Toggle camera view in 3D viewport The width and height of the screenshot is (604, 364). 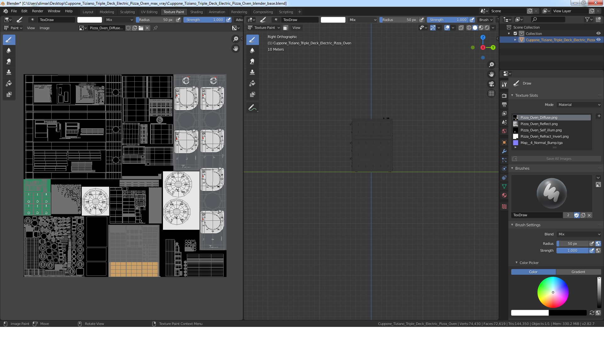click(491, 84)
